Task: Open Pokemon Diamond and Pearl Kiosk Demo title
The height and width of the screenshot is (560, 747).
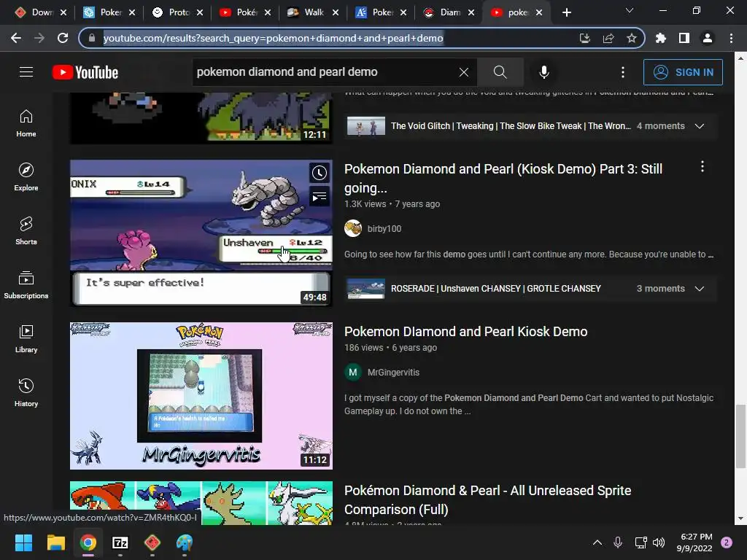Action: (465, 332)
